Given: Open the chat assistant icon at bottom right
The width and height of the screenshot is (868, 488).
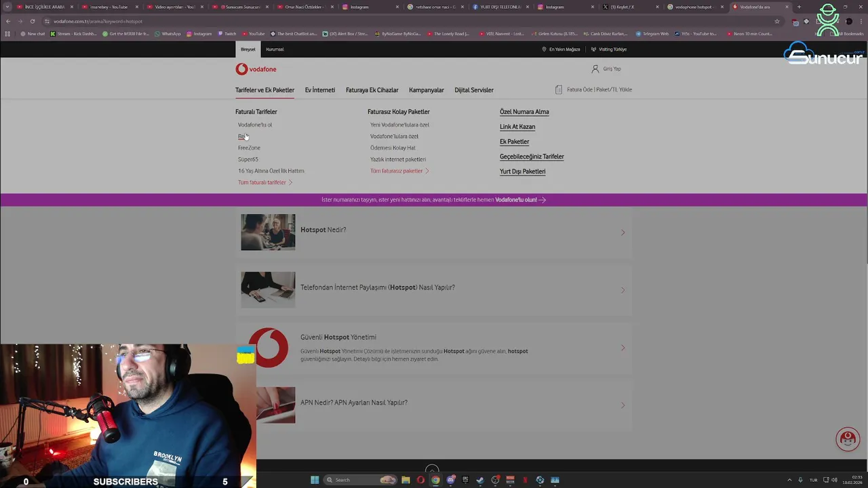Looking at the screenshot, I should (x=848, y=439).
